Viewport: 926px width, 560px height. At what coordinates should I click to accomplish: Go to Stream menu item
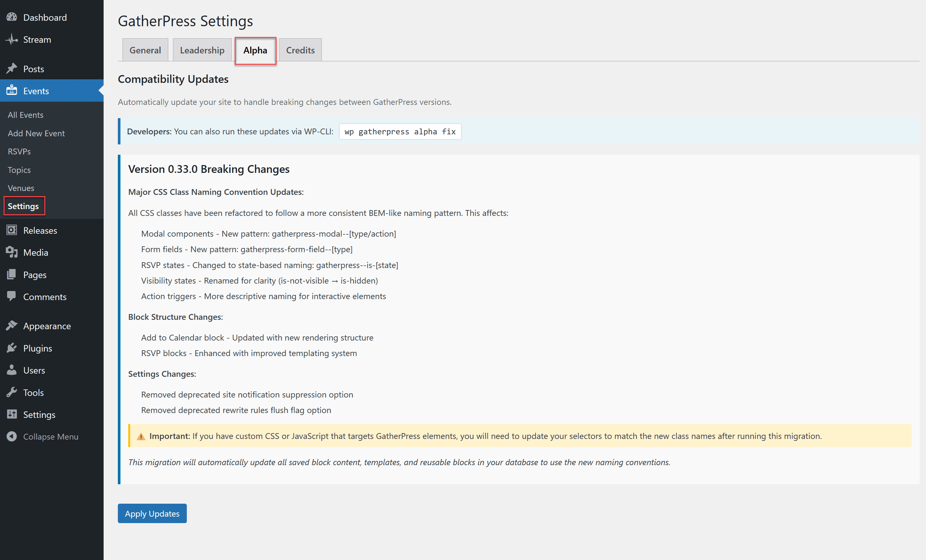(x=51, y=39)
